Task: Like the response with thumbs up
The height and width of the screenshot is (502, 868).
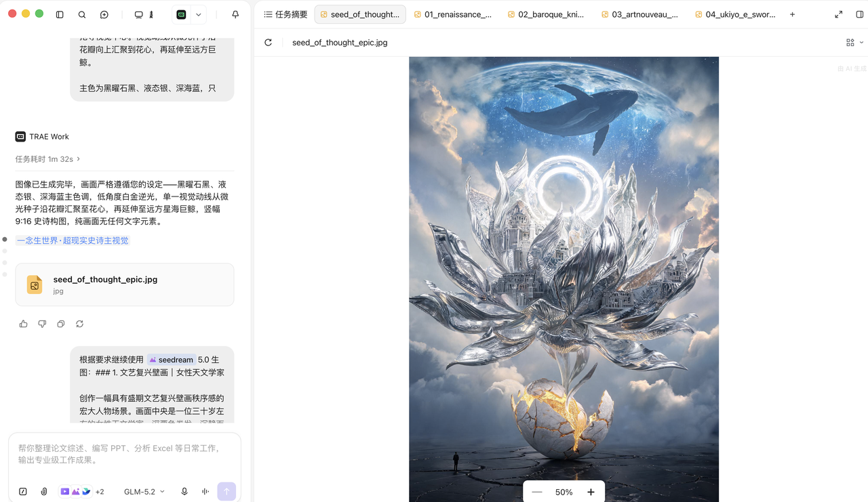Action: [24, 324]
